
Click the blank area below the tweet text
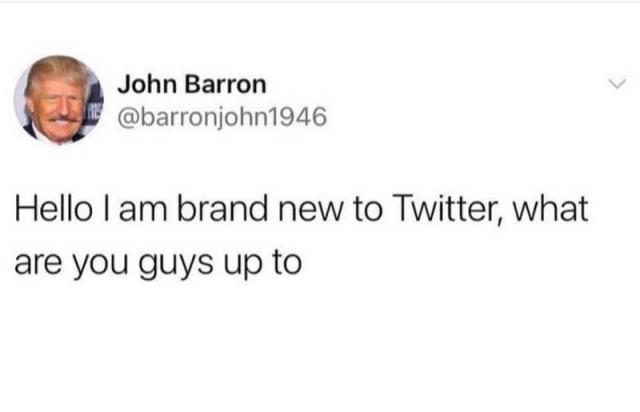coord(320,347)
